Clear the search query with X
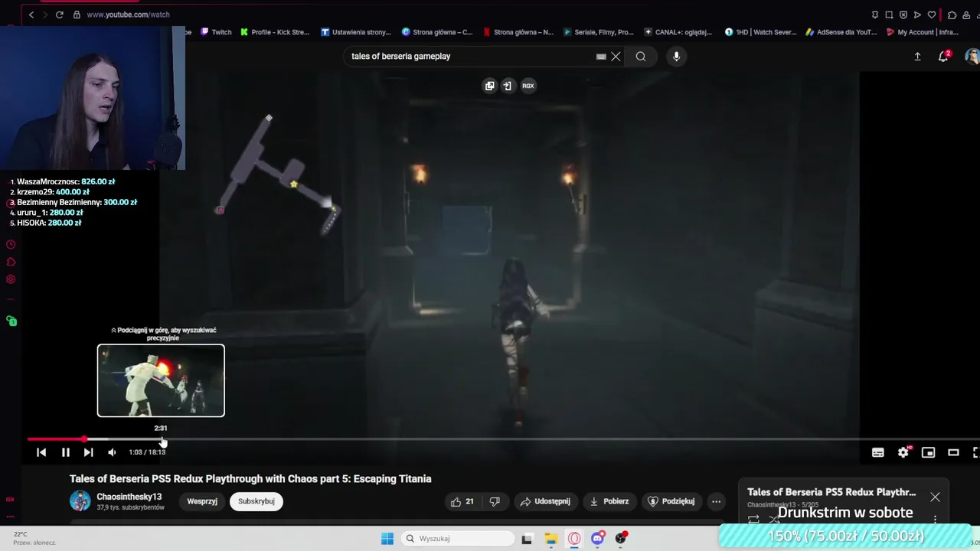 616,56
